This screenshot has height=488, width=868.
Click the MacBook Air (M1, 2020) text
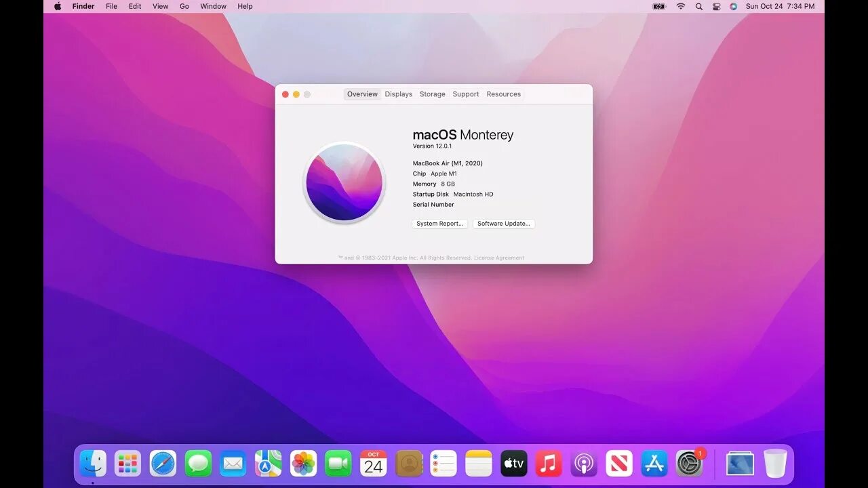coord(448,163)
